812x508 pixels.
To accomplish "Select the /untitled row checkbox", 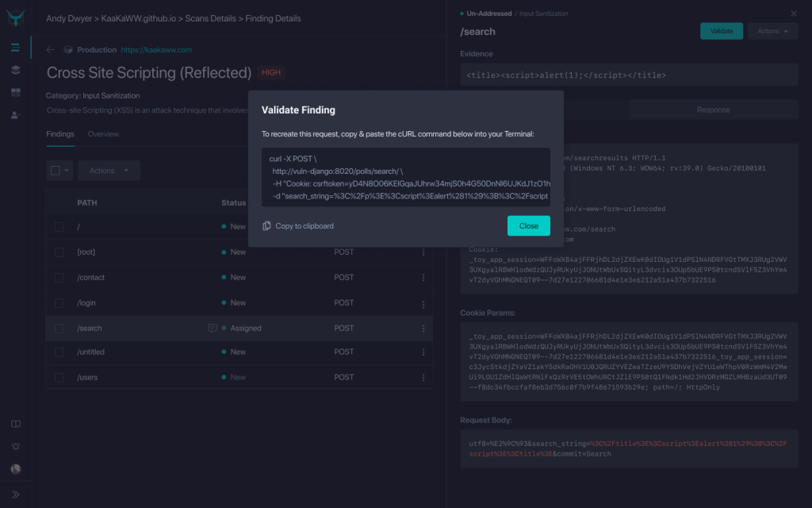I will [x=59, y=352].
